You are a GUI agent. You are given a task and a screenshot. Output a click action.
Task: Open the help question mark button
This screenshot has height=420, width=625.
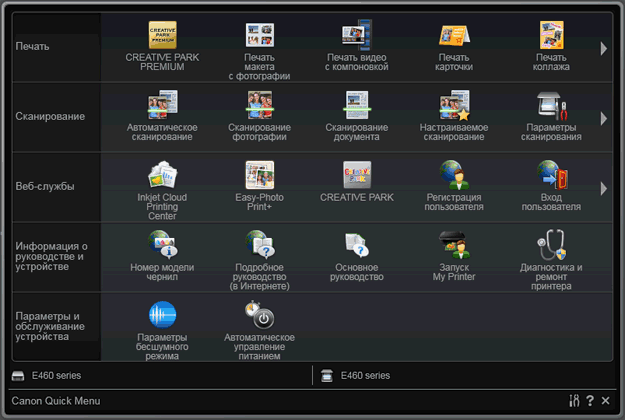(x=590, y=401)
